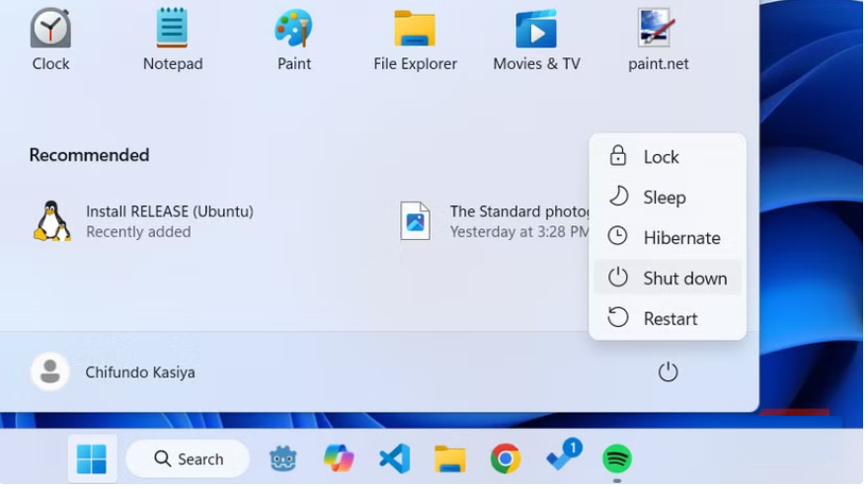This screenshot has width=868, height=489.
Task: Open the To Do app with notification badge
Action: tap(563, 456)
